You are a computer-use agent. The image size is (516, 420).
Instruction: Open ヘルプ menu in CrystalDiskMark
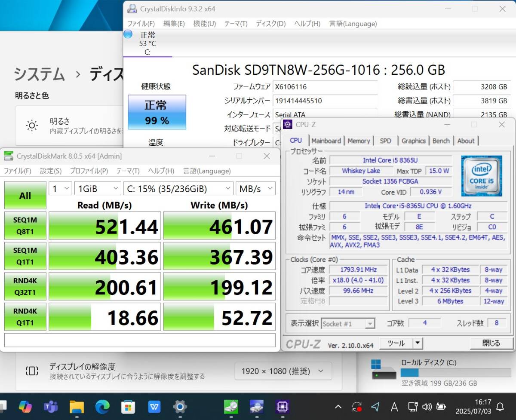(161, 171)
